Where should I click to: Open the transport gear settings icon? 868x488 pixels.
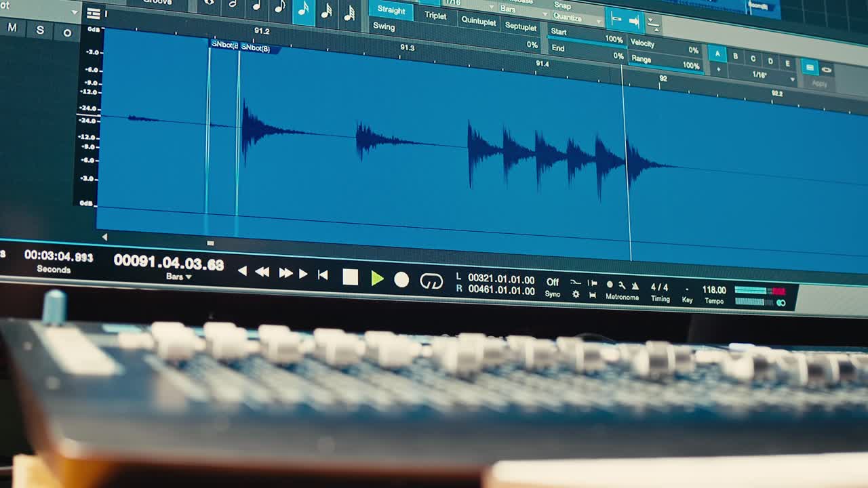click(575, 293)
